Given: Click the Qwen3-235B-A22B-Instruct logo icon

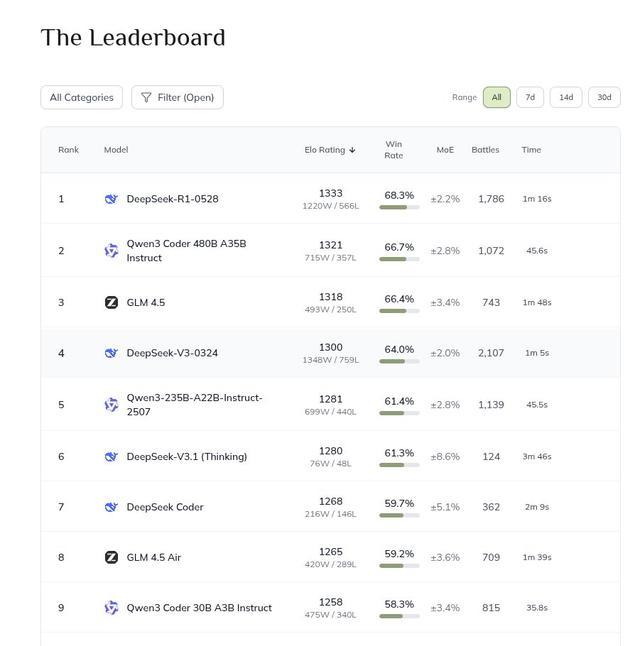Looking at the screenshot, I should 111,405.
